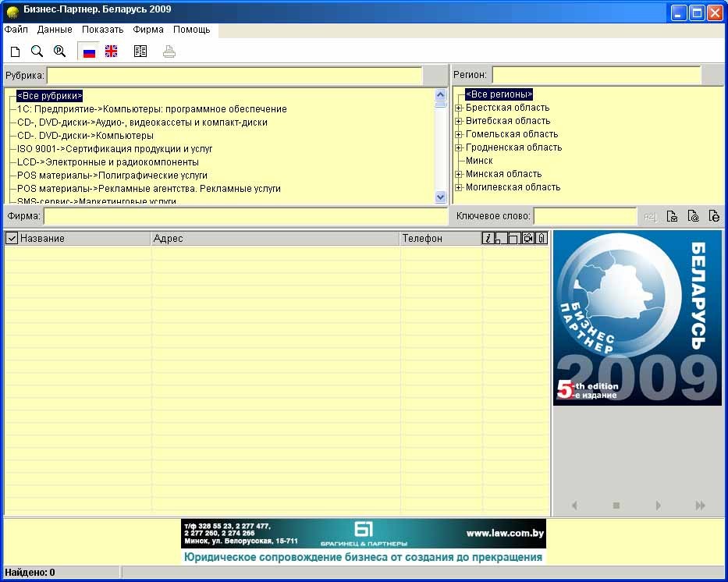Viewport: 728px width, 582px height.
Task: Select POS материалы->Полиграфические услуги rubric
Action: (112, 176)
